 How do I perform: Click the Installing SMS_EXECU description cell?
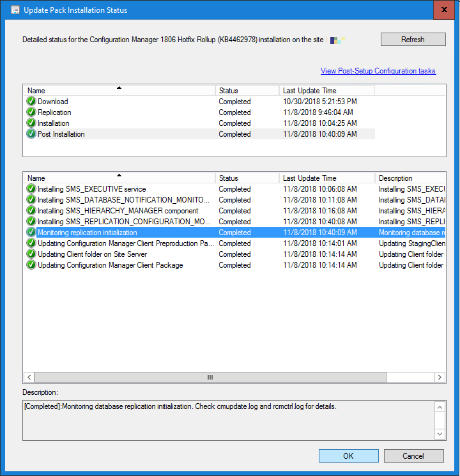click(412, 189)
